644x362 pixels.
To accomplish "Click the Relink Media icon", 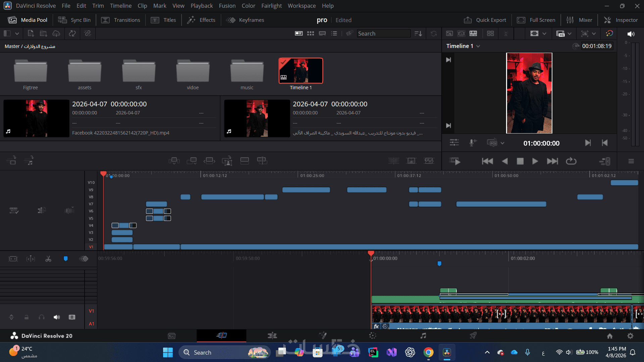I will click(88, 33).
